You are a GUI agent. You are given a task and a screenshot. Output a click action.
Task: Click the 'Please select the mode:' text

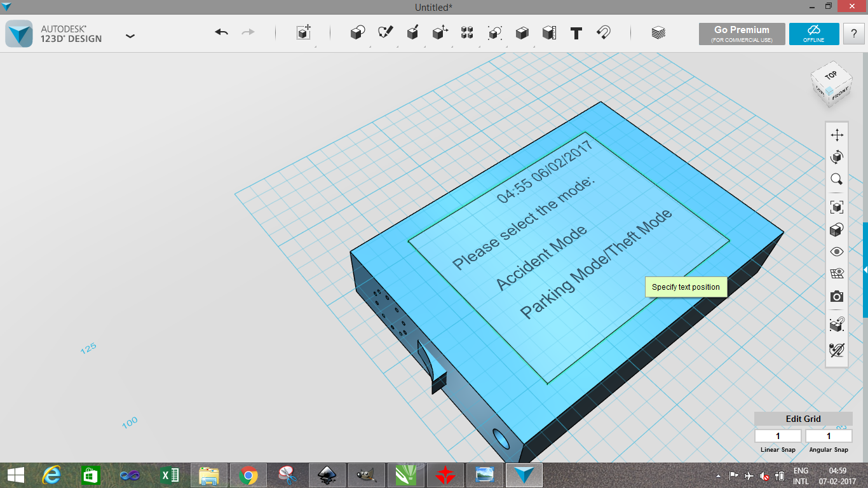[524, 222]
